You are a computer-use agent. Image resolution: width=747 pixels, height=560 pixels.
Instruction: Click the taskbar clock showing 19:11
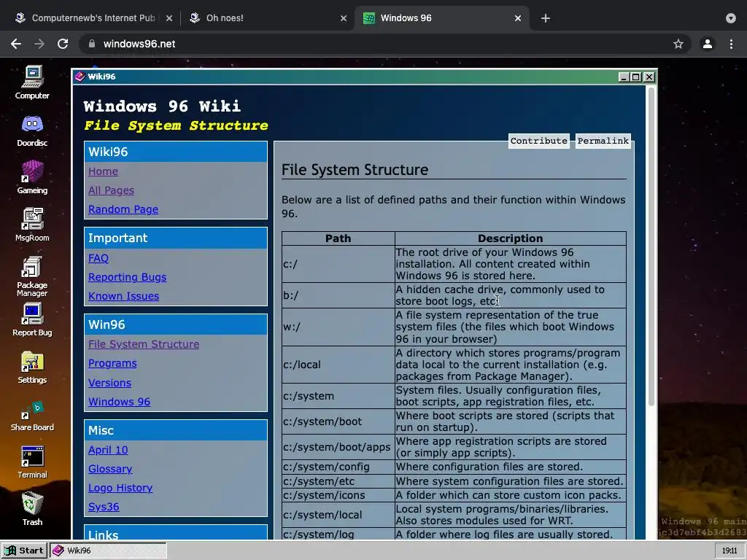tap(729, 551)
